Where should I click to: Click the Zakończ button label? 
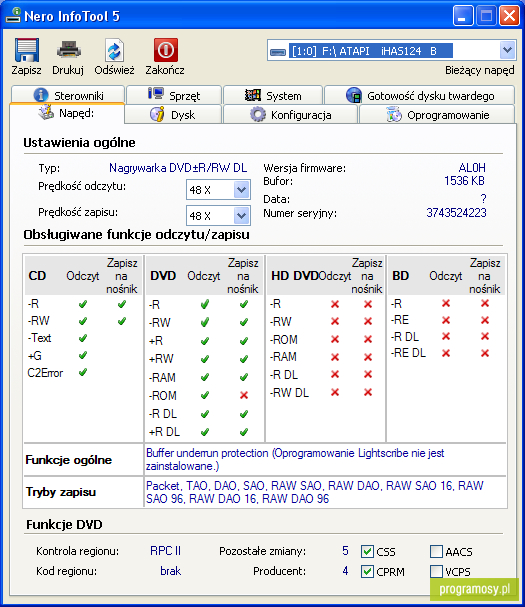click(165, 70)
